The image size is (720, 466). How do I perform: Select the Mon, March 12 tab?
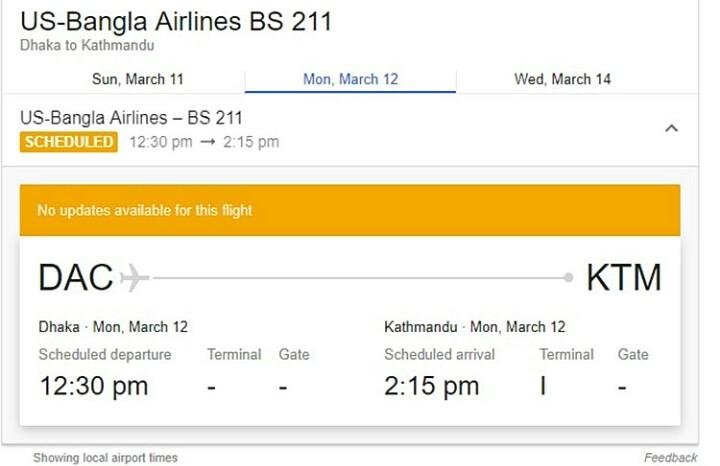tap(350, 79)
